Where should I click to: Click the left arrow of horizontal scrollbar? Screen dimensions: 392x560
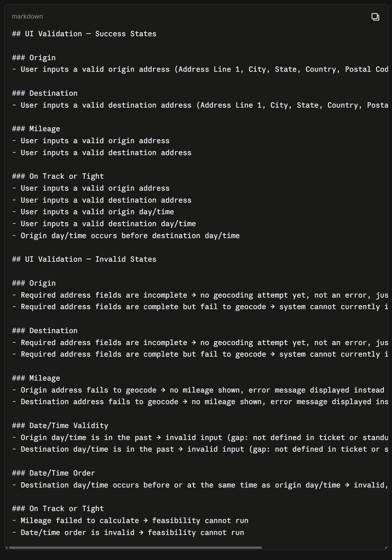[6, 548]
